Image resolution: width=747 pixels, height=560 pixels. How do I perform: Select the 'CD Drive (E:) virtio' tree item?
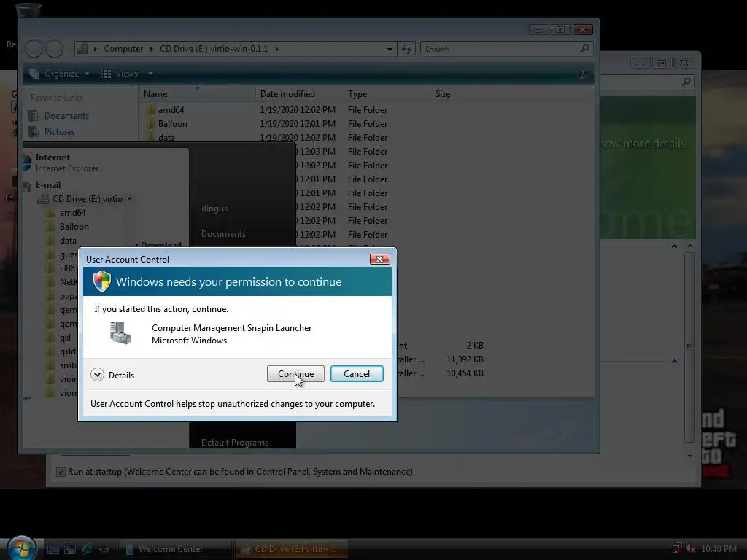[x=88, y=199]
